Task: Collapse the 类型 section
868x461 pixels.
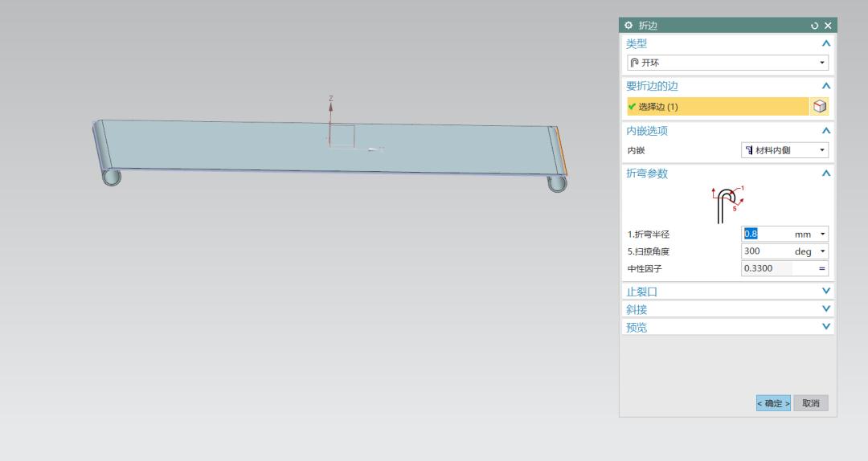Action: coord(826,43)
